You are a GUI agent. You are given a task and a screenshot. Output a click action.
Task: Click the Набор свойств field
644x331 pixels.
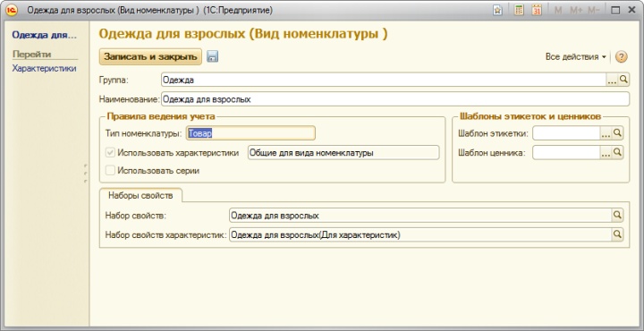[x=420, y=216]
